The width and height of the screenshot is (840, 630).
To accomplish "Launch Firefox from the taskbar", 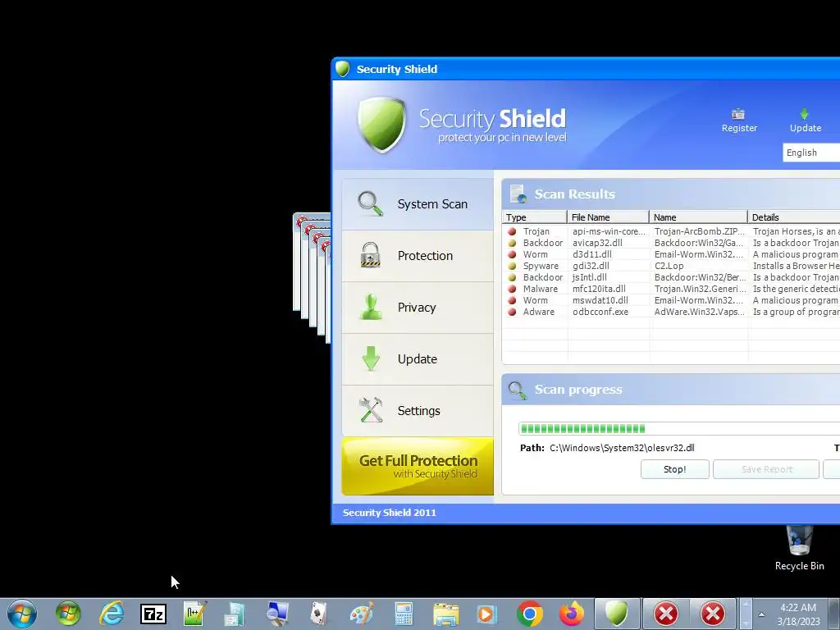I will 571,614.
